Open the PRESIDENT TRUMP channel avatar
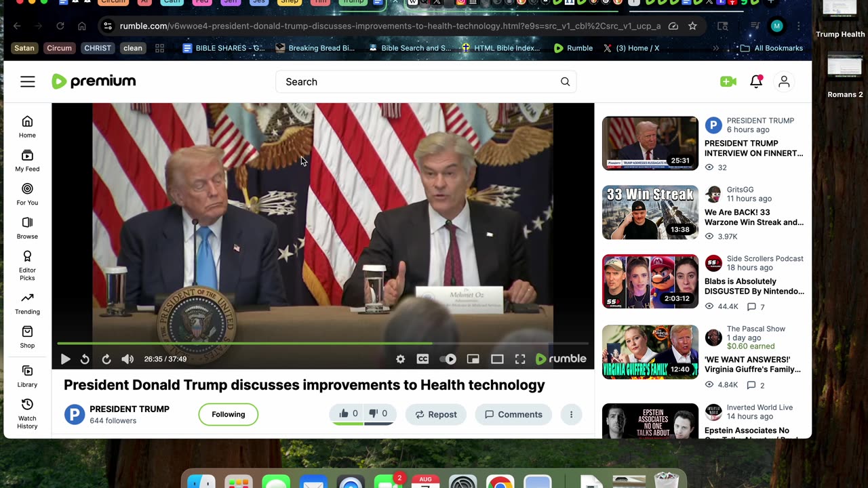The width and height of the screenshot is (868, 488). point(75,414)
